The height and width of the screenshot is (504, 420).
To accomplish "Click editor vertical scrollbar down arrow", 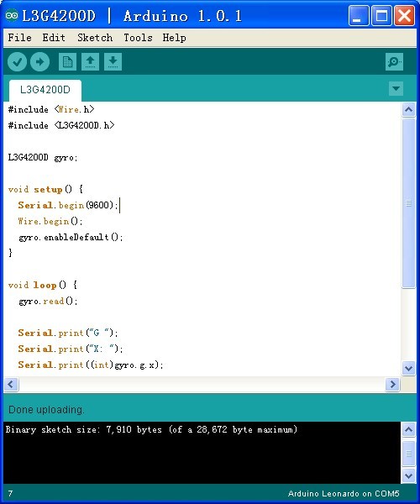I will (x=408, y=368).
